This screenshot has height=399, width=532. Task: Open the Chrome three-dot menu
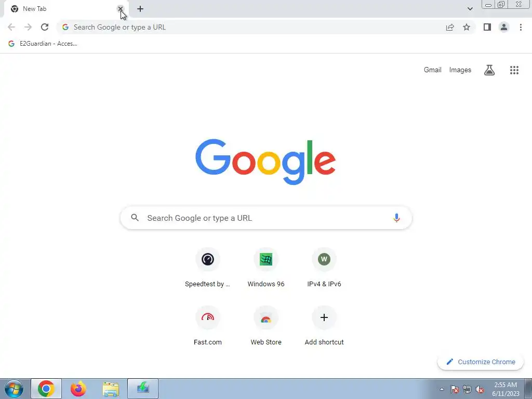(x=521, y=27)
